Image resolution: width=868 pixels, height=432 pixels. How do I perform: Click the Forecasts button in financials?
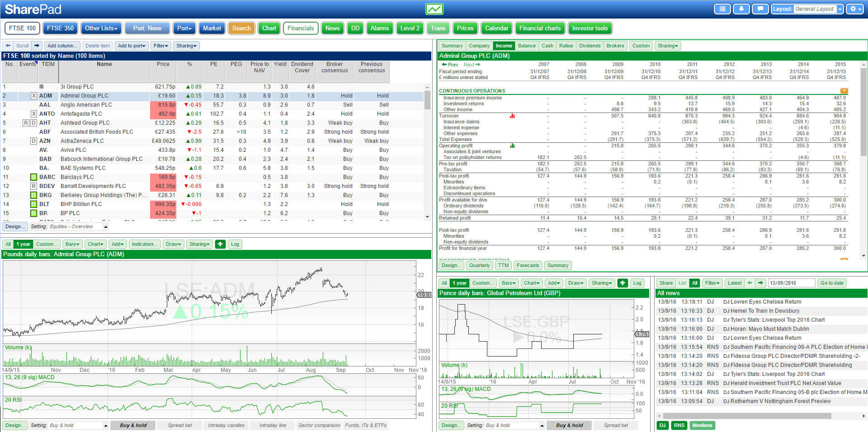pyautogui.click(x=528, y=265)
